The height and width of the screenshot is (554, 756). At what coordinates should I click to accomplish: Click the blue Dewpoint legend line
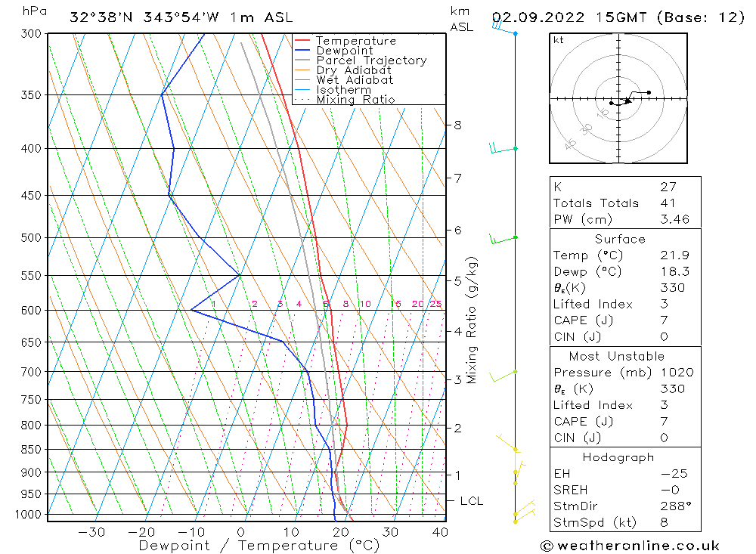pyautogui.click(x=302, y=50)
